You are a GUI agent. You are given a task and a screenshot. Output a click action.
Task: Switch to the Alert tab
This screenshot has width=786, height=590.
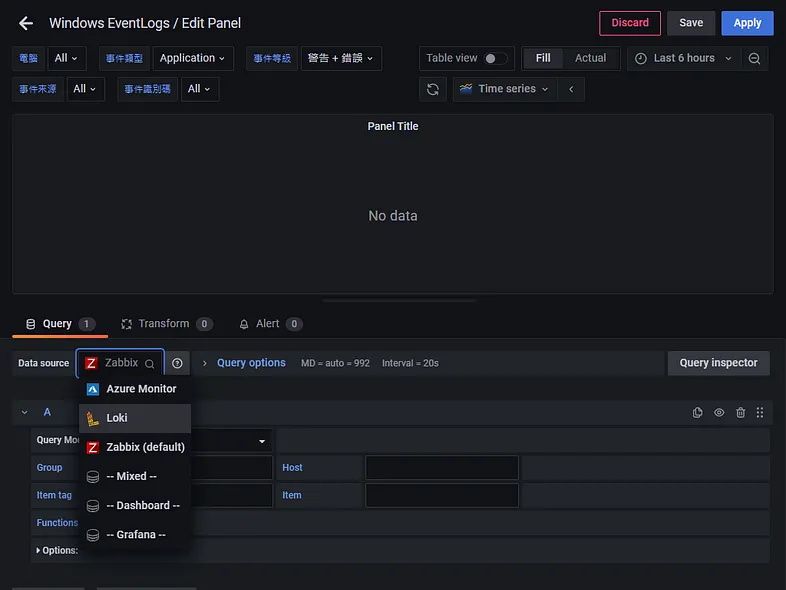tap(271, 324)
